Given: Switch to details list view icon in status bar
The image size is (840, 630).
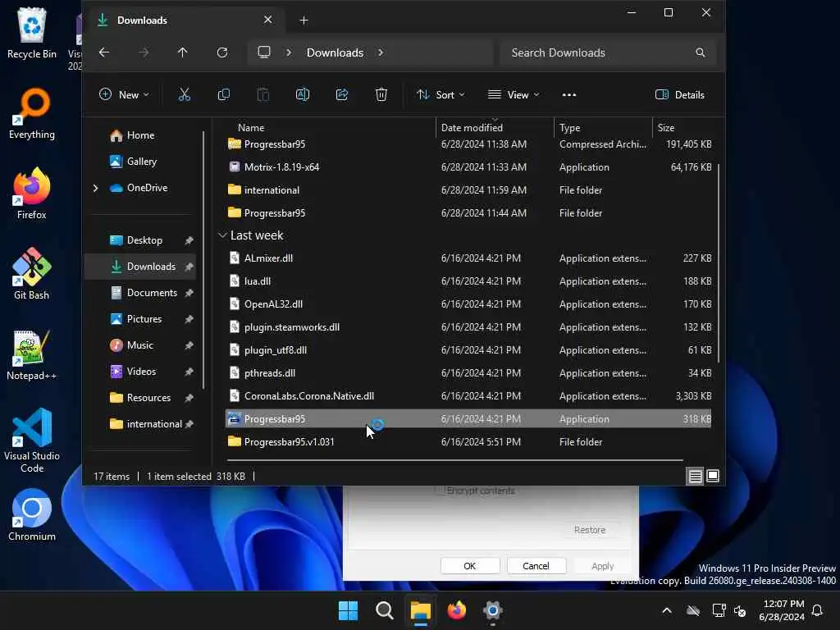Looking at the screenshot, I should point(696,477).
